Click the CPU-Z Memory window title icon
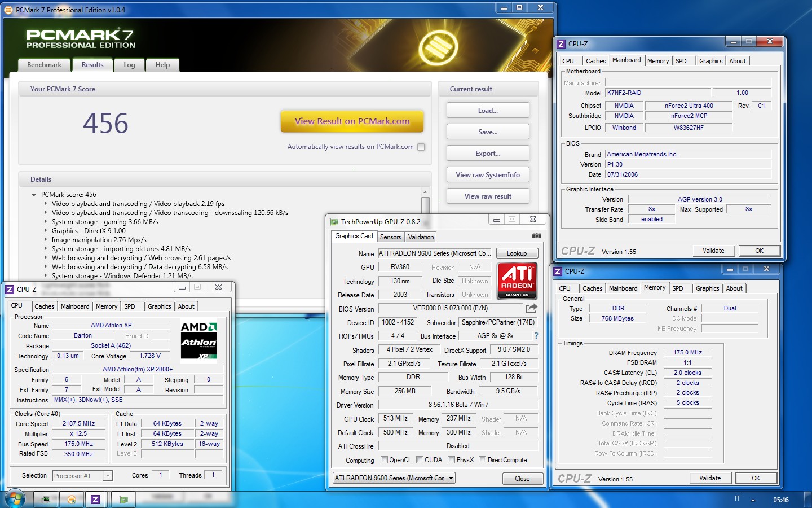The width and height of the screenshot is (812, 508). [x=558, y=271]
